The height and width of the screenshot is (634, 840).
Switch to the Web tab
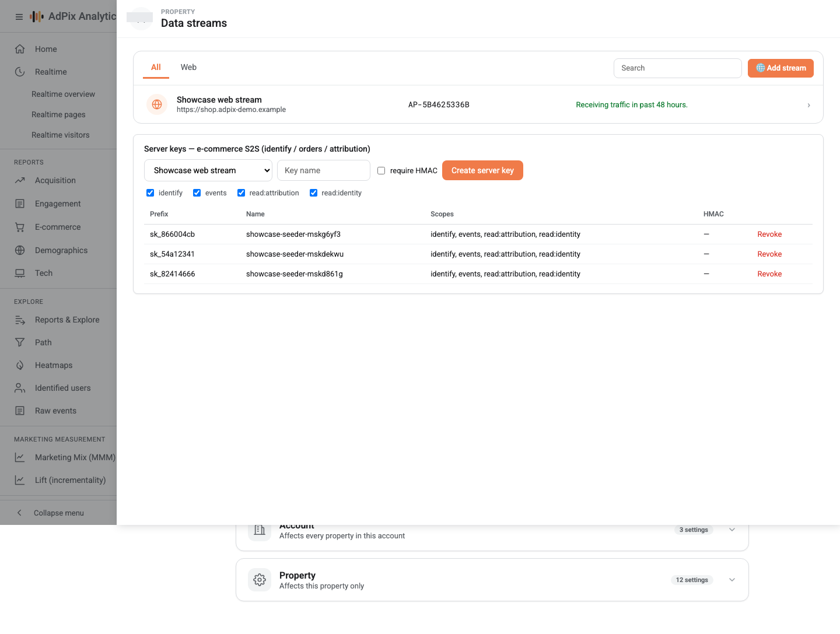(x=188, y=68)
